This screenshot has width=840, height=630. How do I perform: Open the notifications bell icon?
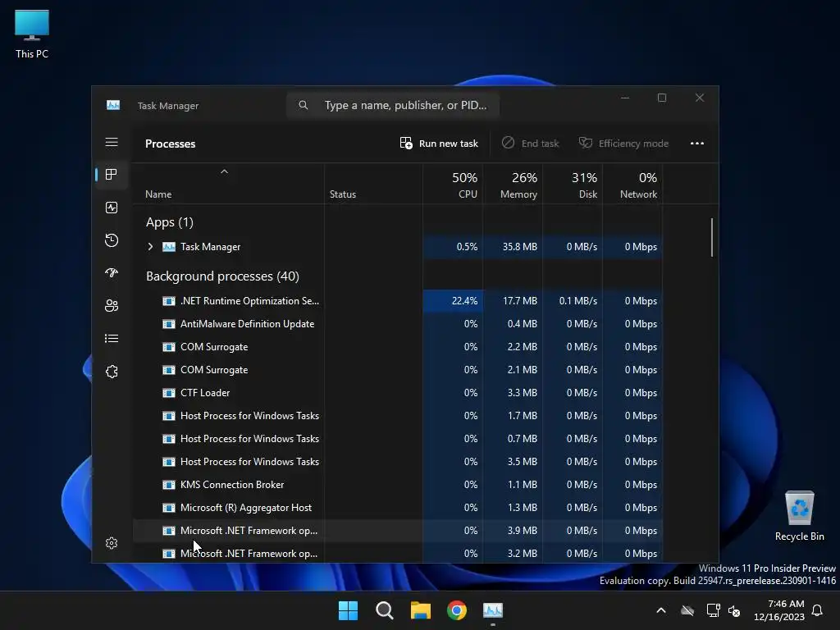click(x=818, y=610)
